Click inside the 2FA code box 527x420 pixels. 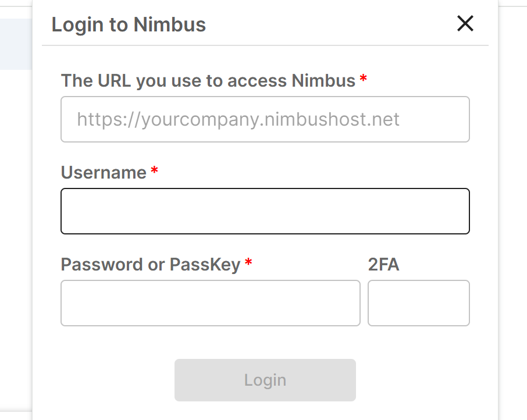pos(418,303)
